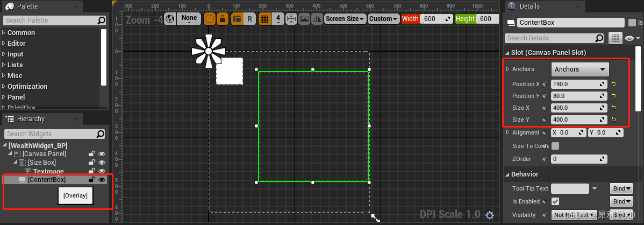
Task: Click the Hierarchy search magnifier icon
Action: pyautogui.click(x=100, y=133)
